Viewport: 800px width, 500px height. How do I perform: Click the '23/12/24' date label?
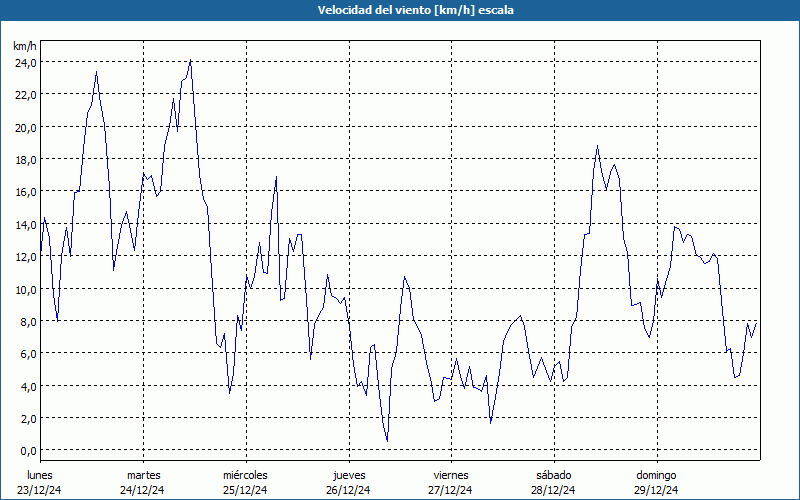pyautogui.click(x=39, y=490)
